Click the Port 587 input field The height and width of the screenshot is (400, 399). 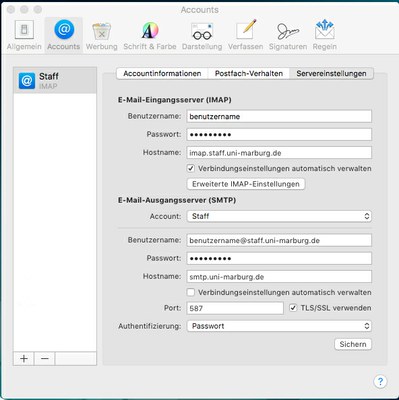235,308
